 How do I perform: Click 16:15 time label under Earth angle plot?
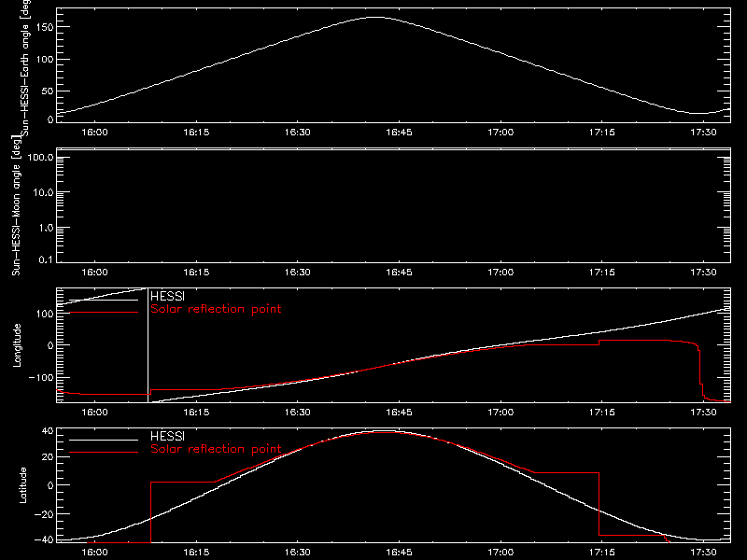196,133
